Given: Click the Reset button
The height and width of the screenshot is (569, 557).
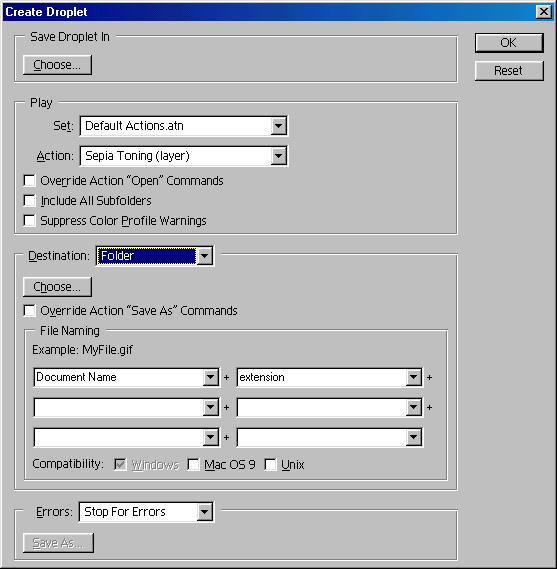Looking at the screenshot, I should point(509,71).
